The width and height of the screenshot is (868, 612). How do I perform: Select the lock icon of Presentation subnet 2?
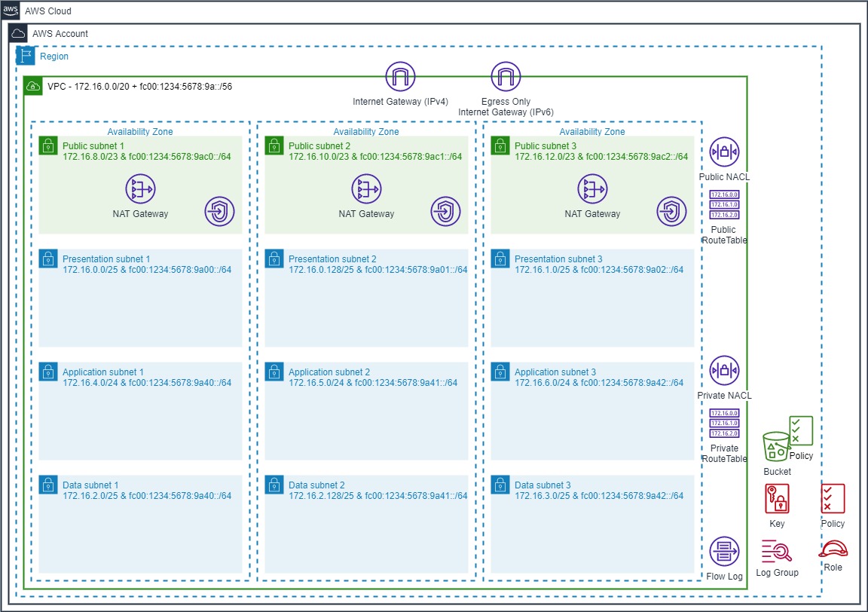point(274,259)
